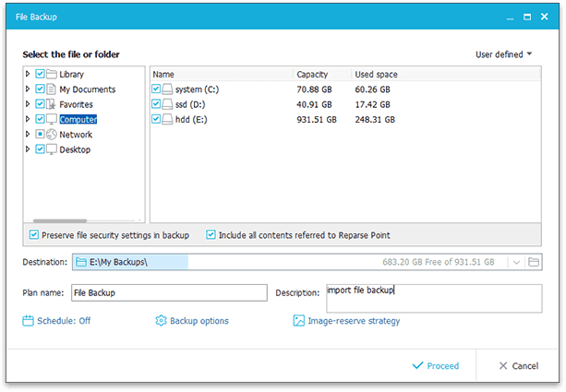Toggle Include all contents Reparse Point checkbox
566x392 pixels.
pyautogui.click(x=211, y=235)
